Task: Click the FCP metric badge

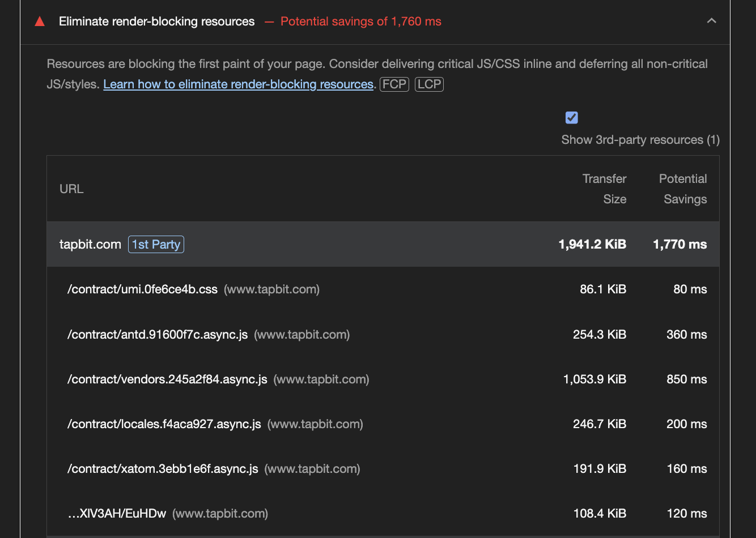Action: tap(394, 84)
